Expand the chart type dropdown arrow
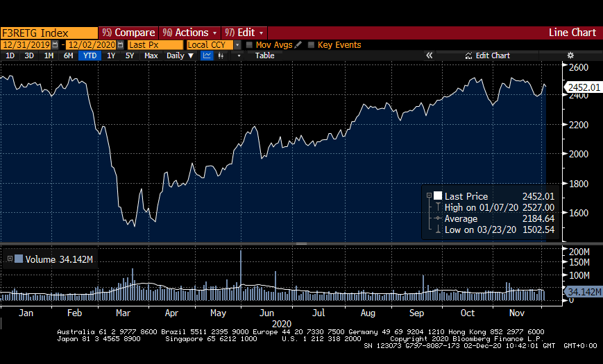This screenshot has height=364, width=603. click(239, 55)
